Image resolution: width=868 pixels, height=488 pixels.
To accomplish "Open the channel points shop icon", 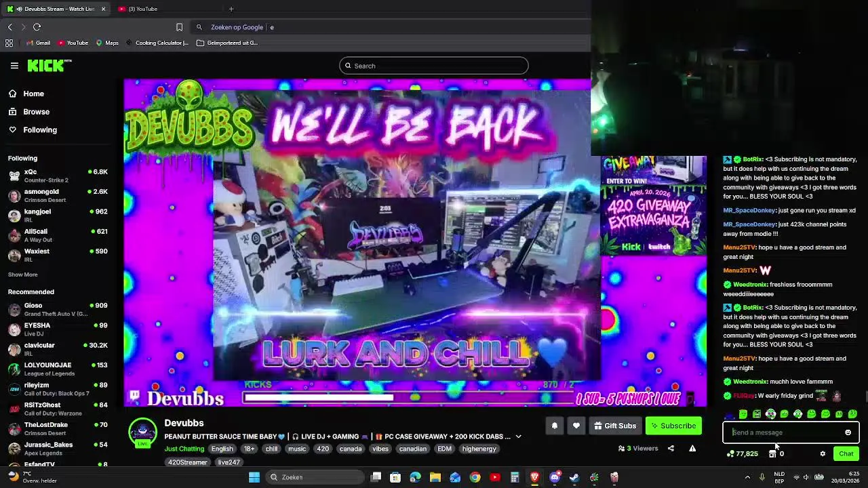I will click(x=772, y=454).
